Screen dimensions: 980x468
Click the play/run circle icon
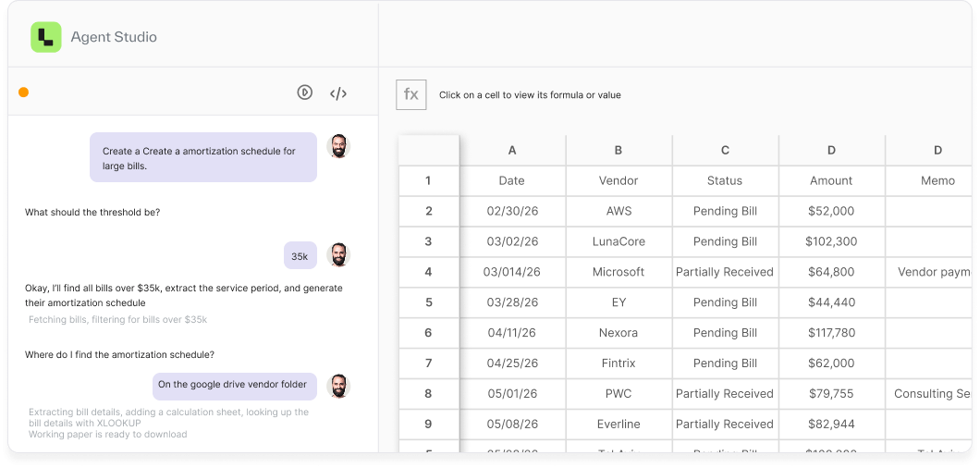point(304,92)
